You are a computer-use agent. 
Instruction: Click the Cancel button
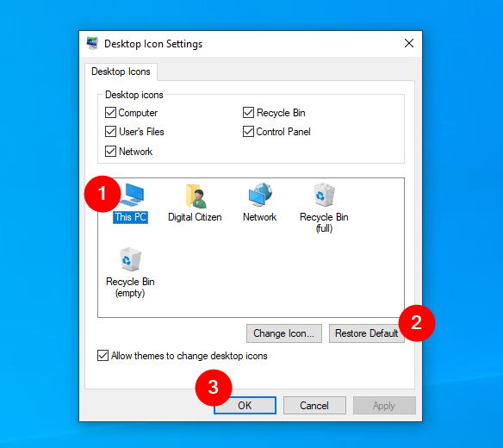coord(314,405)
